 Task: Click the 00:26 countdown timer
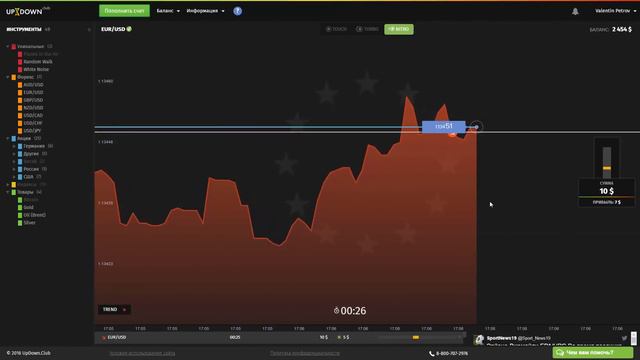(x=350, y=311)
